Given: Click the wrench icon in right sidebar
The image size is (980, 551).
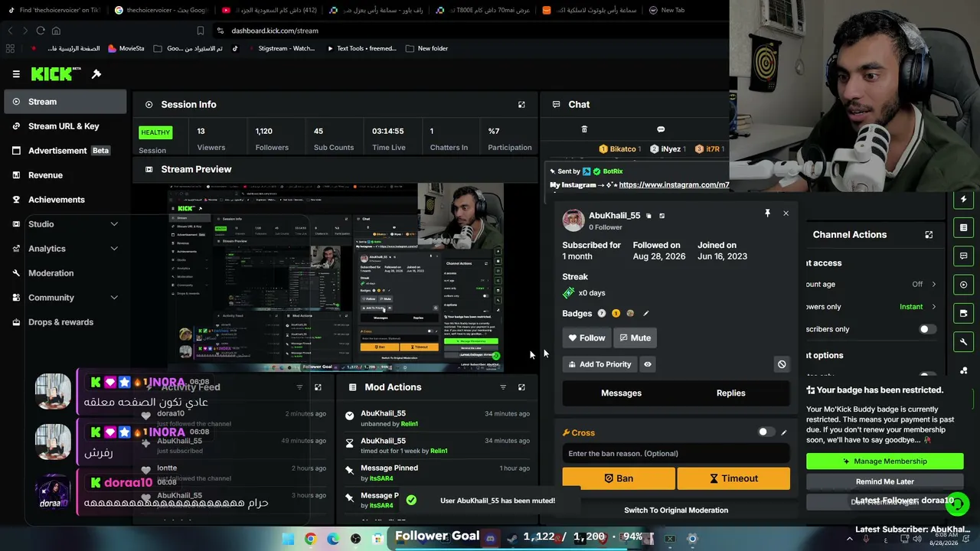Looking at the screenshot, I should (x=964, y=341).
